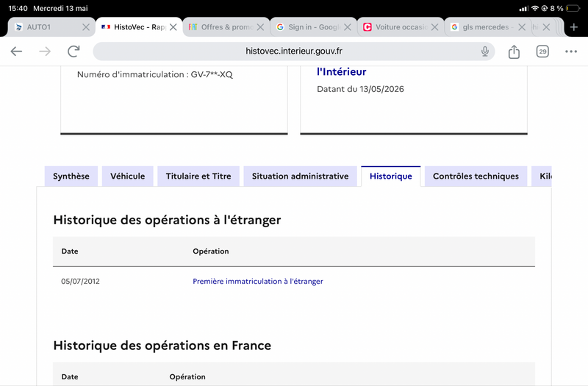Click the foreign table Date column header
Viewport: 588px width, 386px height.
tap(70, 251)
